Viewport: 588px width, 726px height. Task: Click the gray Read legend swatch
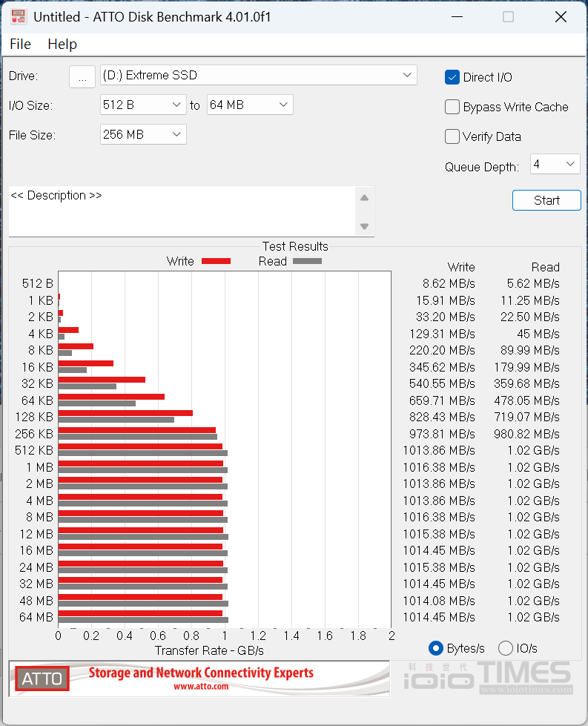[x=308, y=261]
